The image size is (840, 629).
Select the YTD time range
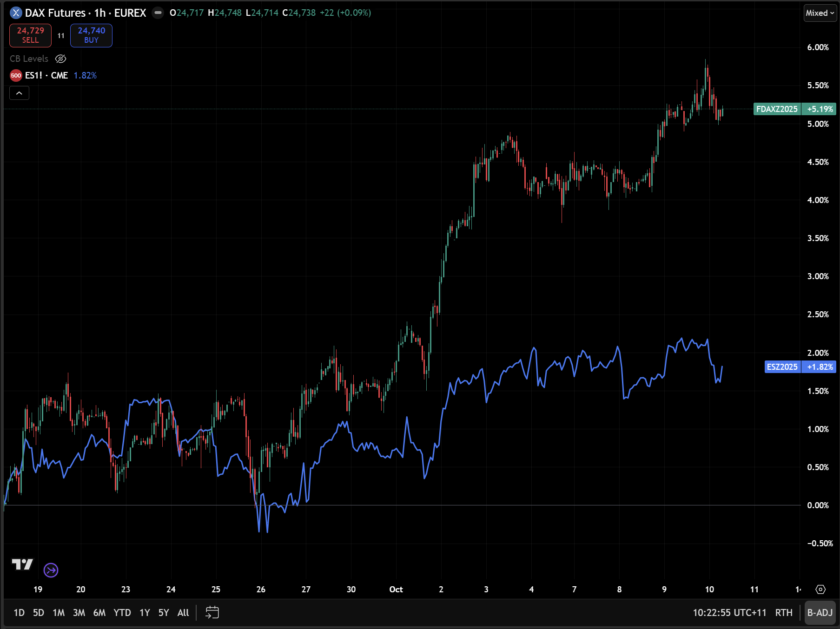tap(122, 613)
